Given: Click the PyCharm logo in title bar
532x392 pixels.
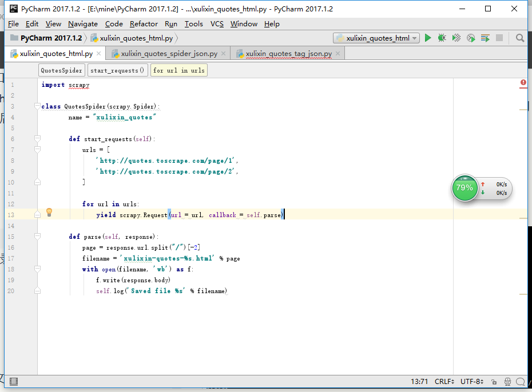Looking at the screenshot, I should click(14, 9).
